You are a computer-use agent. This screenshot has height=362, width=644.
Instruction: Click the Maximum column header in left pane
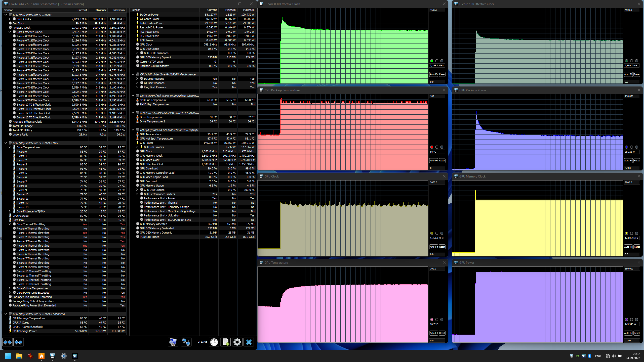pos(119,10)
